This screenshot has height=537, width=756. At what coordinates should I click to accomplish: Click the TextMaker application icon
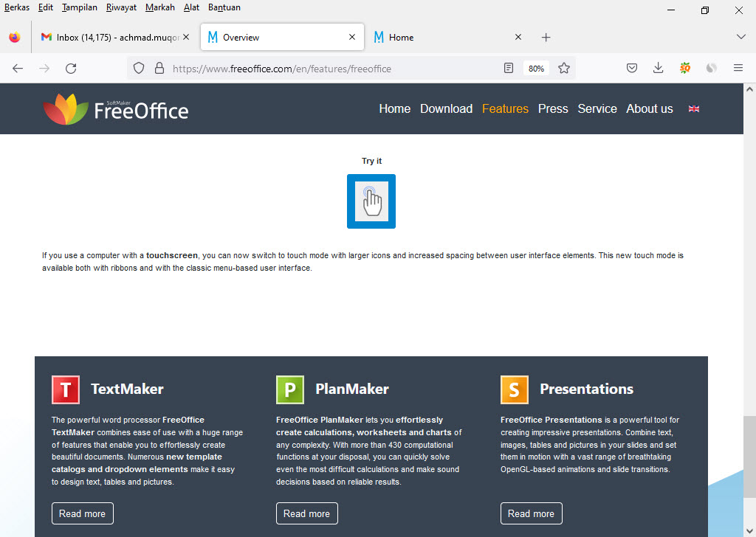(x=65, y=389)
